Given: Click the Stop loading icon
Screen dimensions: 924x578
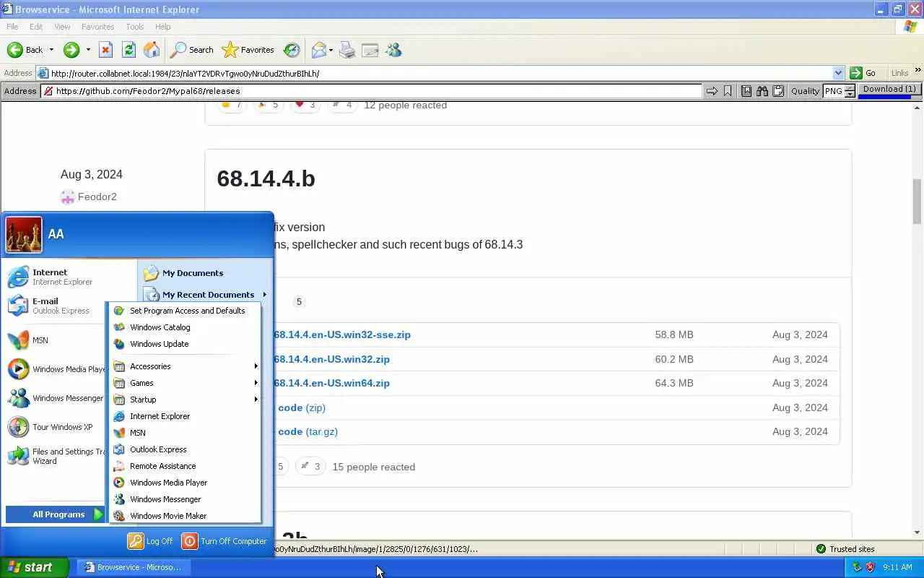Looking at the screenshot, I should tap(105, 50).
